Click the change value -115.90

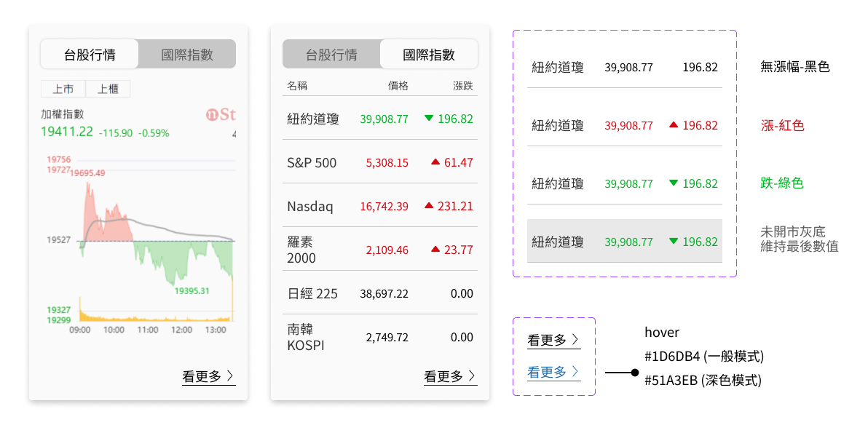[116, 132]
